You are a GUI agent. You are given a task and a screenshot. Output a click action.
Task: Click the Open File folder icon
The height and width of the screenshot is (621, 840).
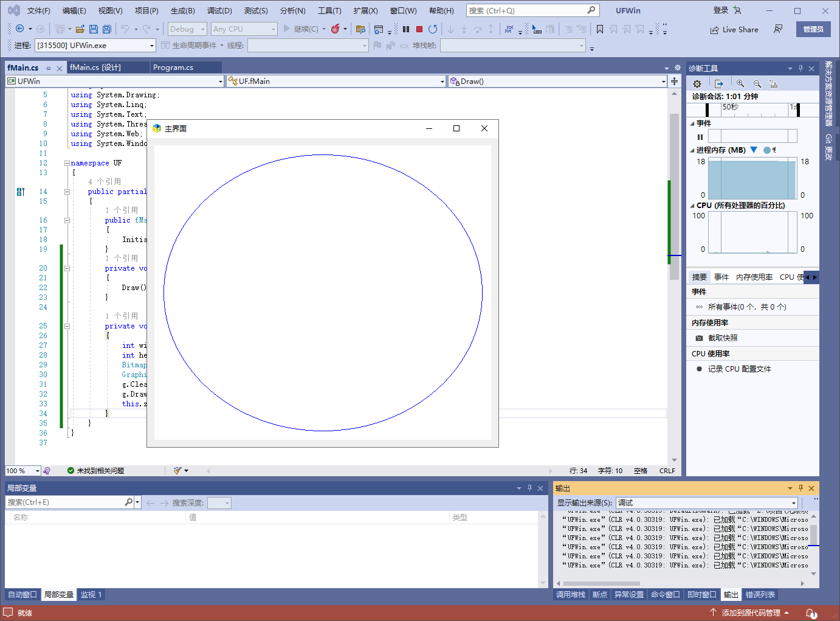point(80,29)
